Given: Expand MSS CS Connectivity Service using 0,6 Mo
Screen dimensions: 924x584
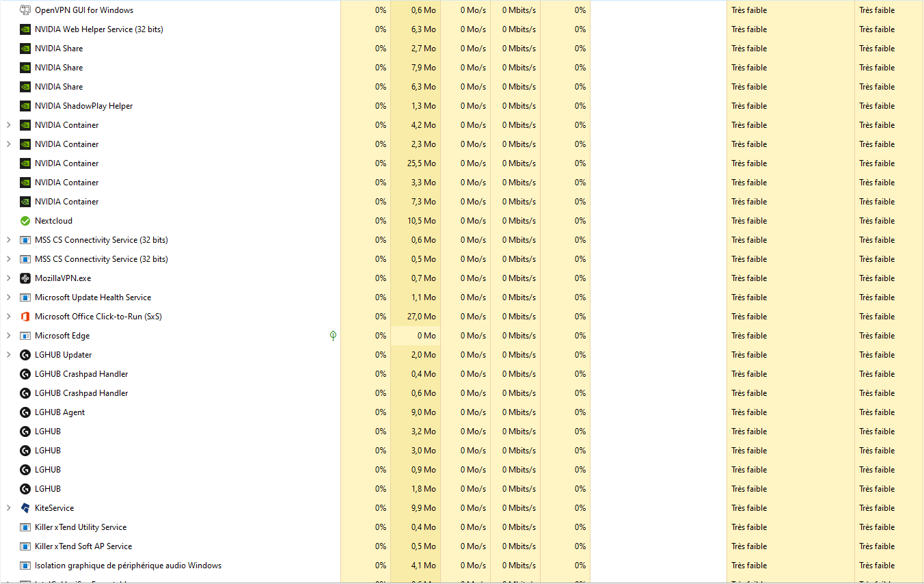Looking at the screenshot, I should pyautogui.click(x=8, y=240).
